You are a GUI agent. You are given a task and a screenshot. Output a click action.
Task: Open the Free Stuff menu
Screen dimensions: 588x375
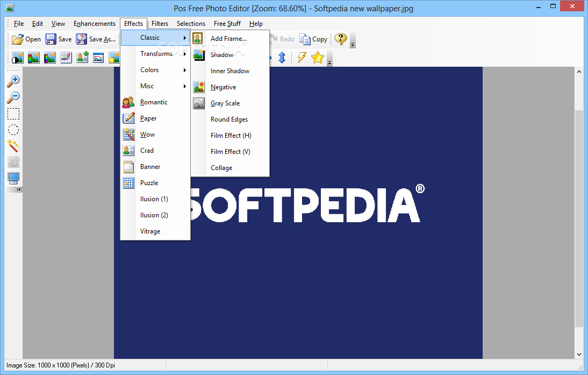[x=227, y=24]
